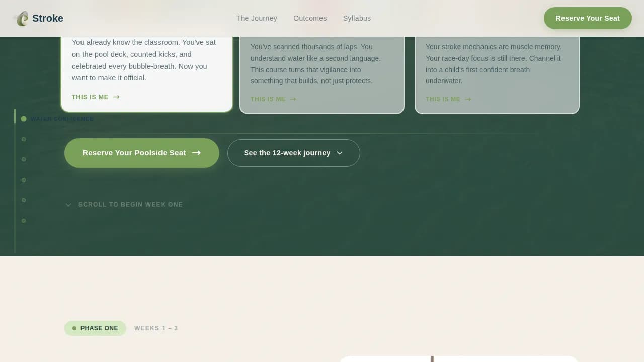Click the SCROLL TO BEGIN WEEK ONE text

click(130, 204)
